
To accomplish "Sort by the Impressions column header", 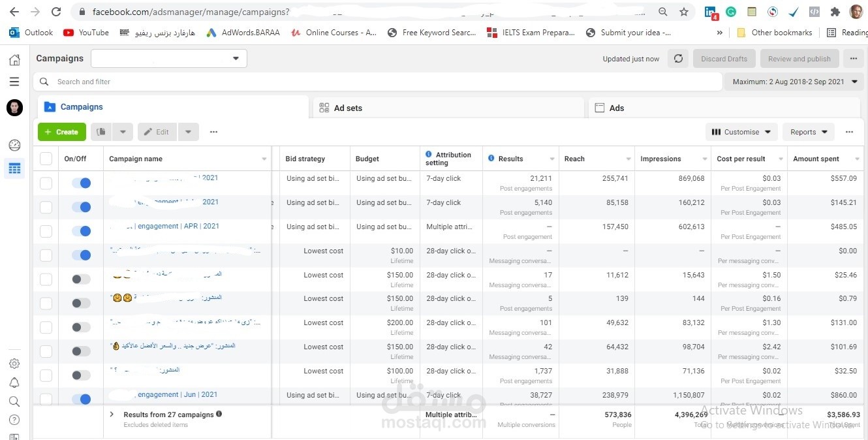I will pos(660,159).
